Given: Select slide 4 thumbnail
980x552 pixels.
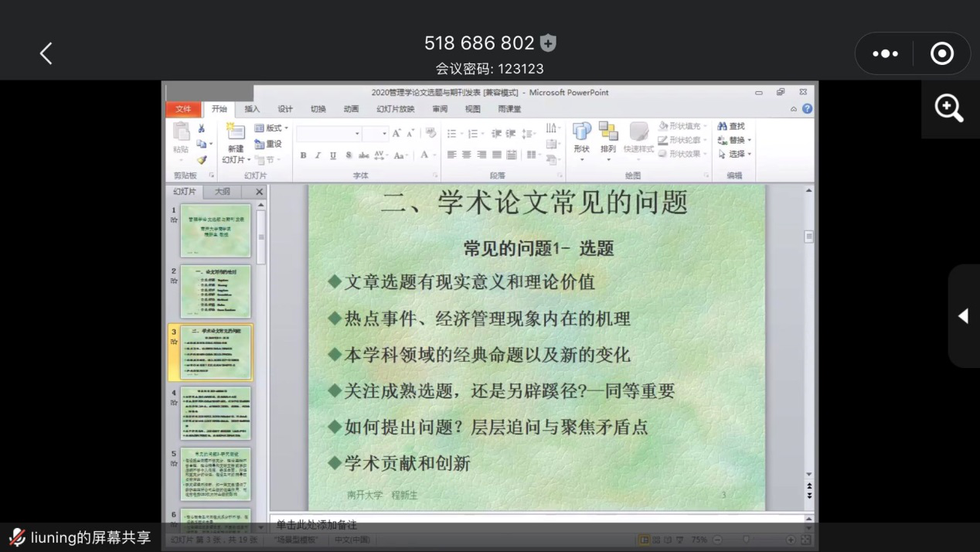Looking at the screenshot, I should coord(216,414).
